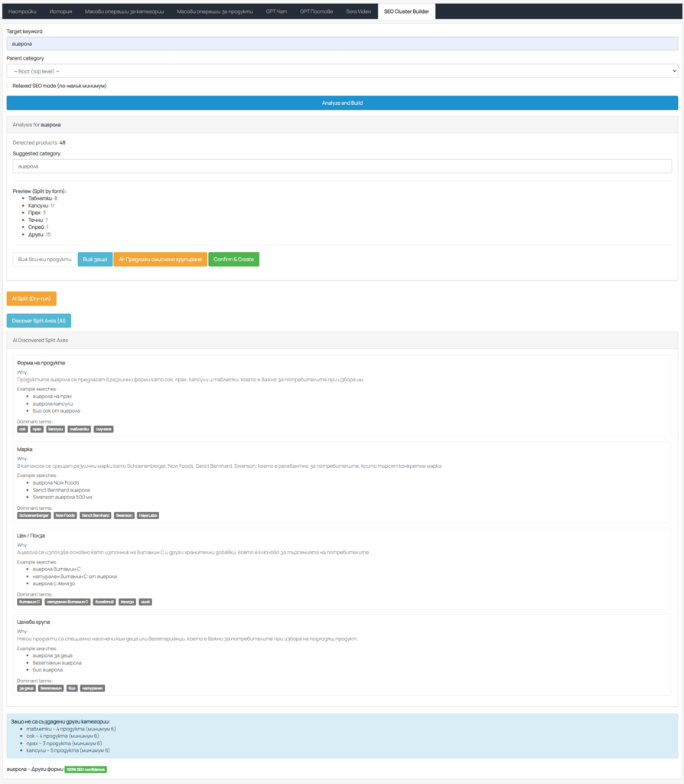The width and height of the screenshot is (684, 784).
Task: Go to the Sora Video tab
Action: [358, 11]
